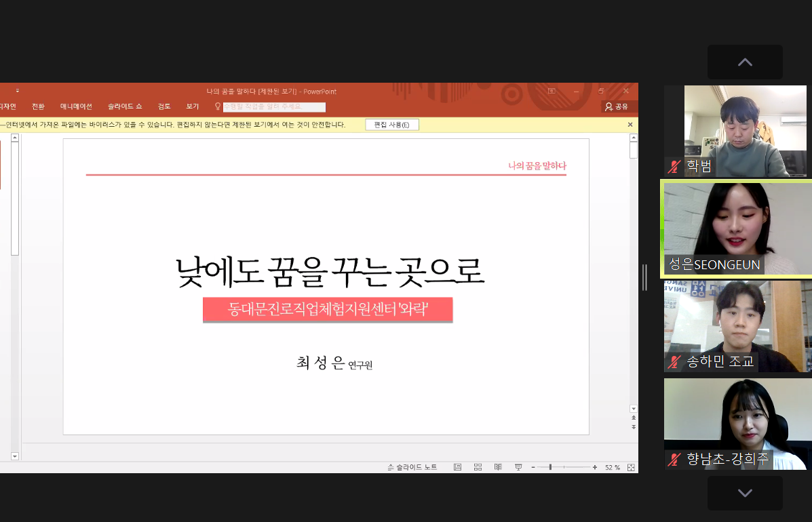Click the 공유 share button

(617, 106)
